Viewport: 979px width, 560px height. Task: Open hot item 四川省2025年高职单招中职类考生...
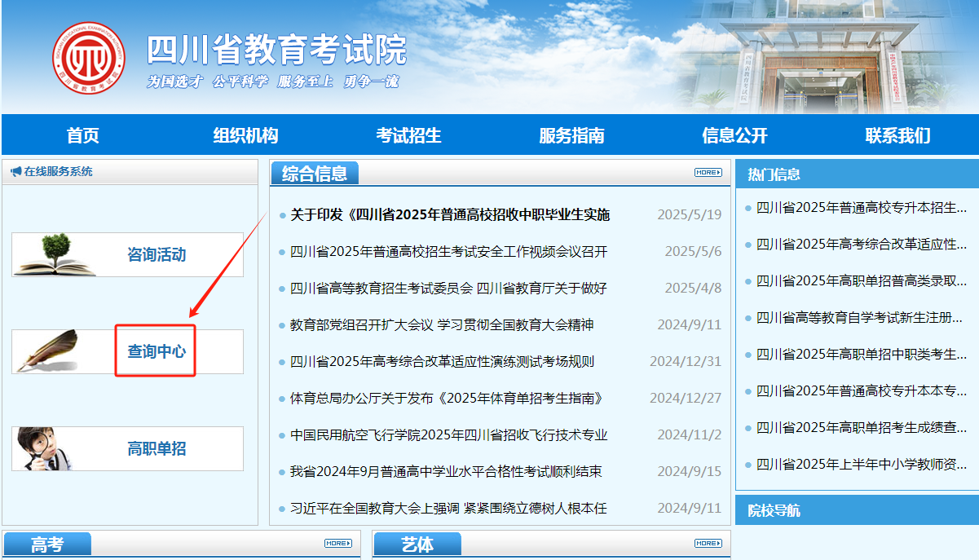tap(862, 354)
